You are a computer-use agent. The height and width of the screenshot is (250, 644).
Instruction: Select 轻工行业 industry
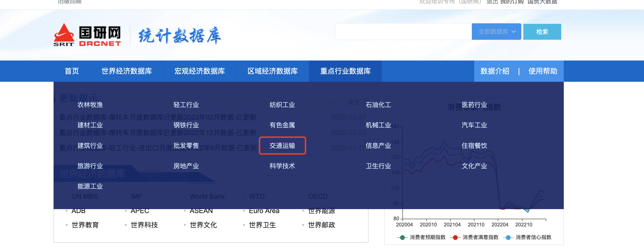click(x=186, y=105)
